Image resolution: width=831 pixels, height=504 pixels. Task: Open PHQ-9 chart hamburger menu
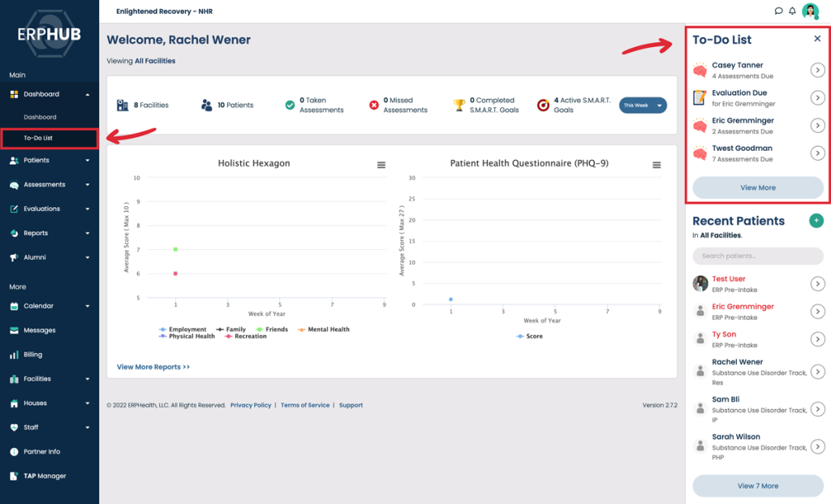[x=656, y=165]
